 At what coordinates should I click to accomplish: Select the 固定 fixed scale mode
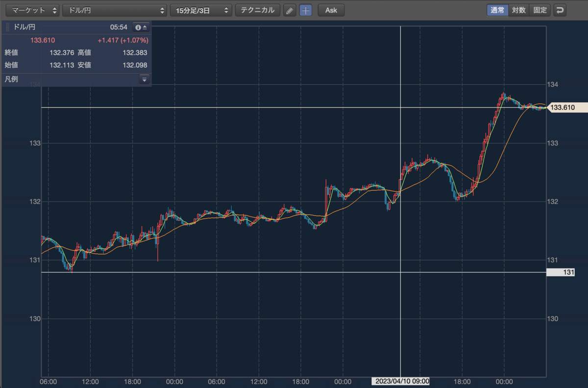[x=540, y=10]
